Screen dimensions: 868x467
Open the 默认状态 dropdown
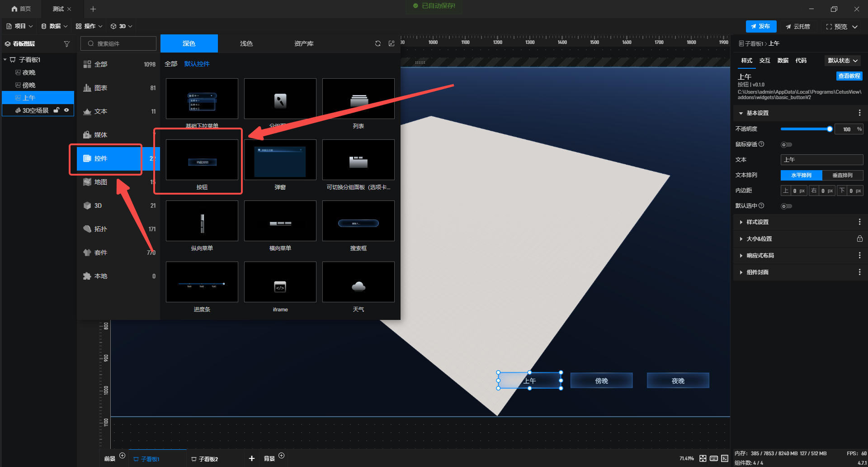pos(843,61)
